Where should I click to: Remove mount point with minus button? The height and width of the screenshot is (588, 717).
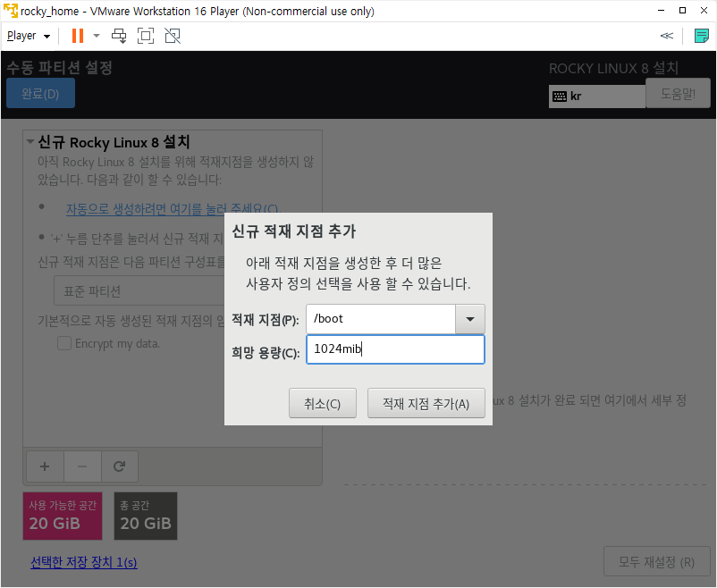point(82,466)
